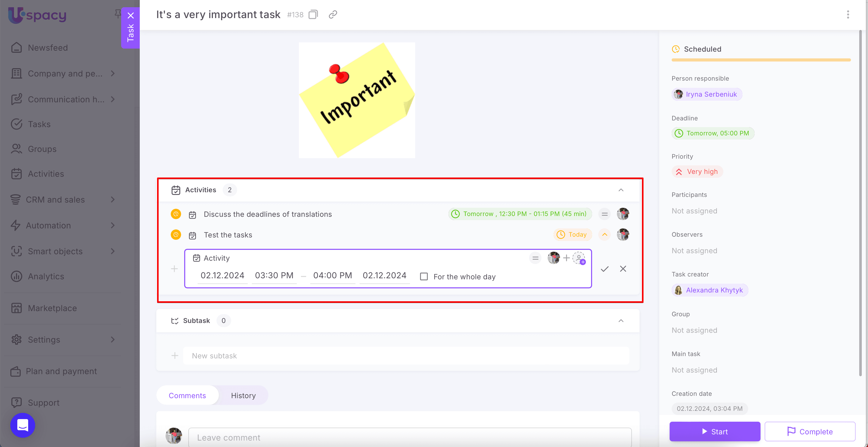Copy task title using the duplicate icon
This screenshot has height=447, width=868.
(x=313, y=14)
